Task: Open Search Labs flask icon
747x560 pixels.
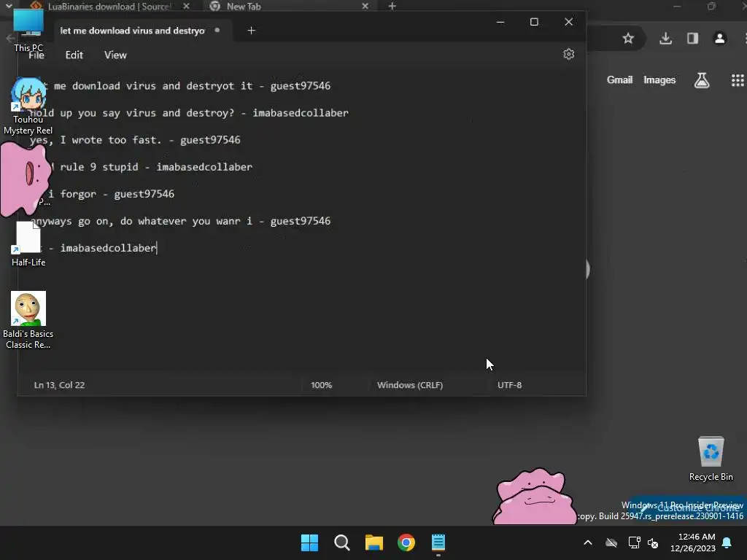Action: pos(701,80)
